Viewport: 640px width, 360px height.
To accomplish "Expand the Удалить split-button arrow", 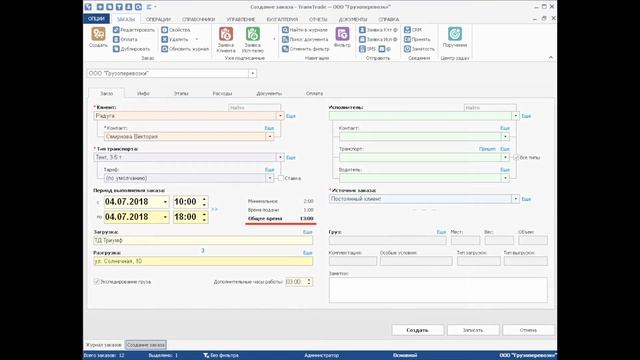I will tap(197, 39).
